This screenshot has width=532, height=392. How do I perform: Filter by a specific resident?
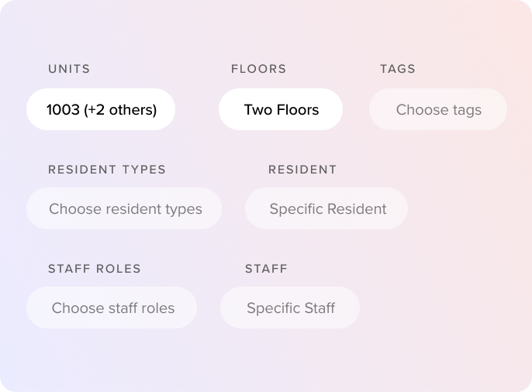pos(326,208)
